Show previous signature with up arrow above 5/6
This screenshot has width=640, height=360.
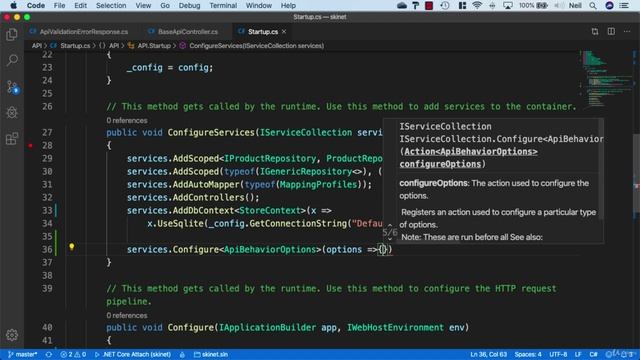[x=390, y=225]
